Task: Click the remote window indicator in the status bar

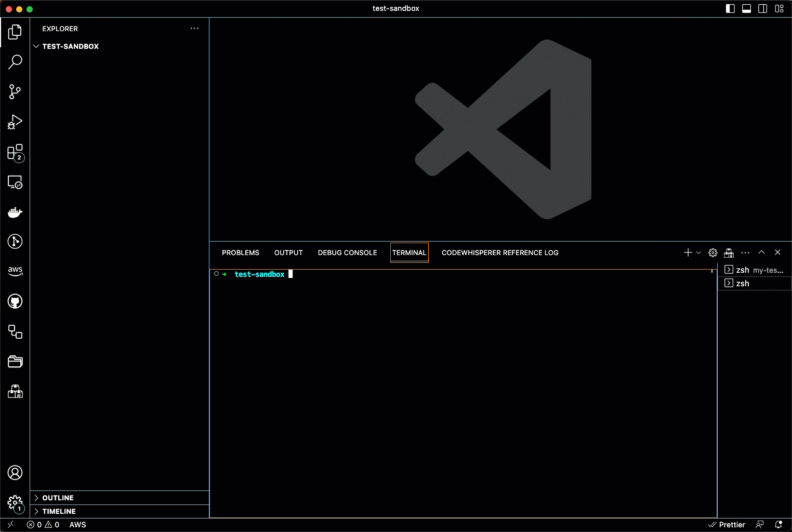Action: coord(11,525)
